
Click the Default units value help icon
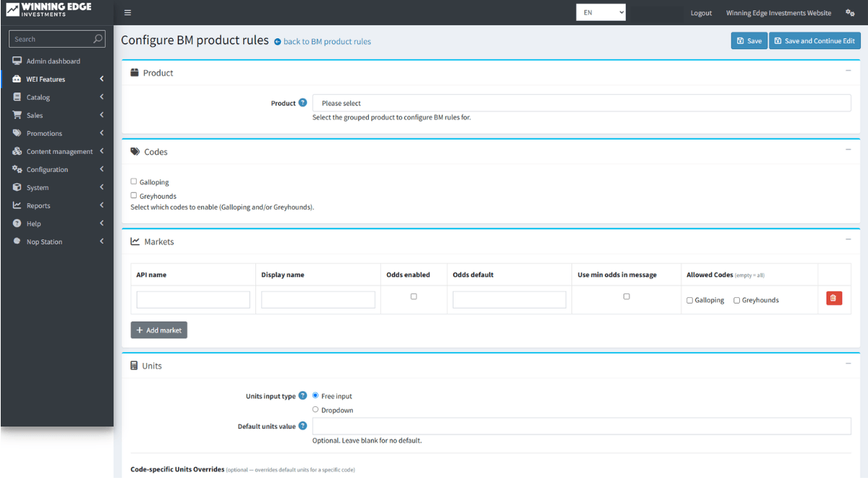(x=303, y=426)
